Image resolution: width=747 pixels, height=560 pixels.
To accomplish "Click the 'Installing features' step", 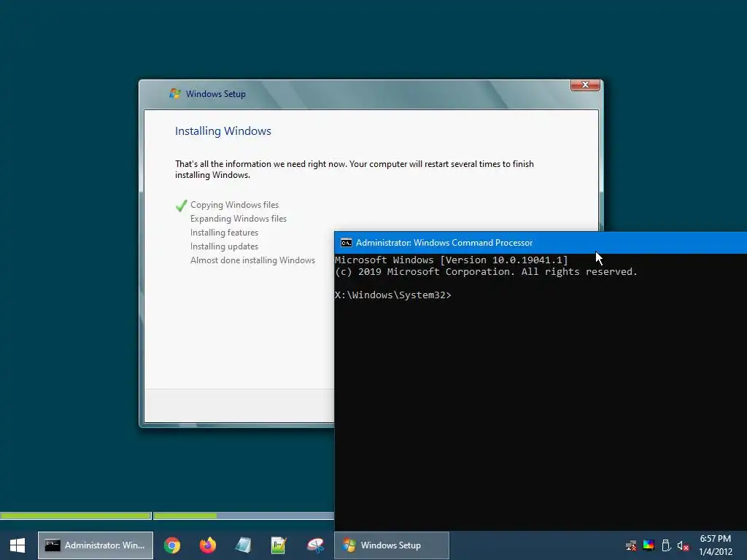I will click(x=224, y=233).
